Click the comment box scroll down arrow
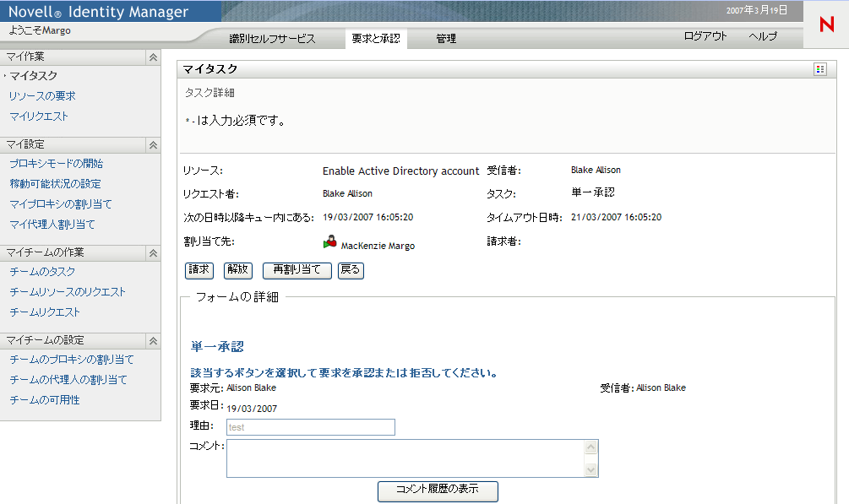This screenshot has width=849, height=504. (590, 470)
